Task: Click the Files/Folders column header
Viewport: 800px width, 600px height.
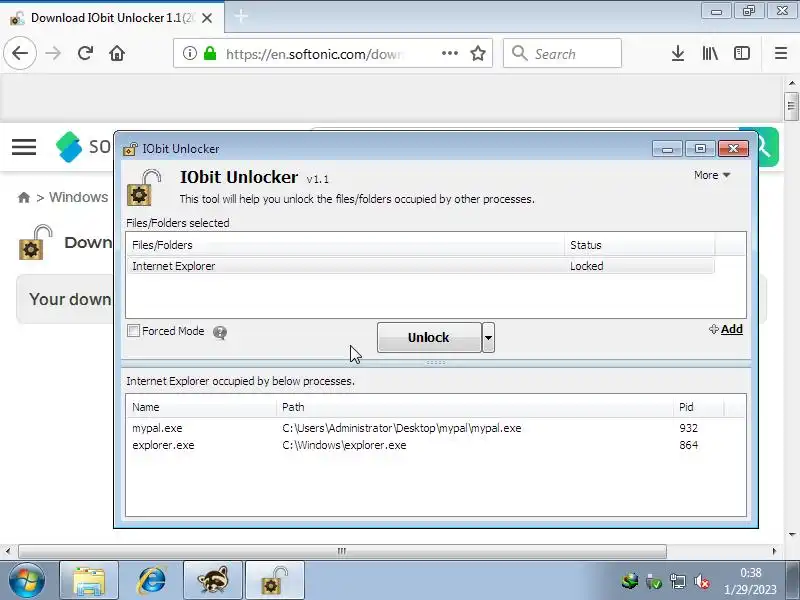Action: [x=345, y=245]
